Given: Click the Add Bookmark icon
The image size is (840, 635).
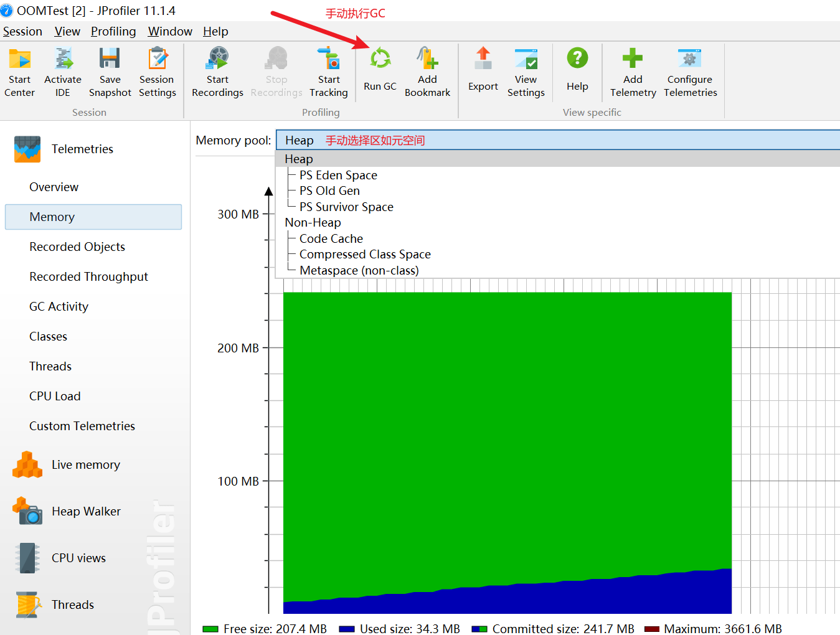Looking at the screenshot, I should (x=427, y=60).
